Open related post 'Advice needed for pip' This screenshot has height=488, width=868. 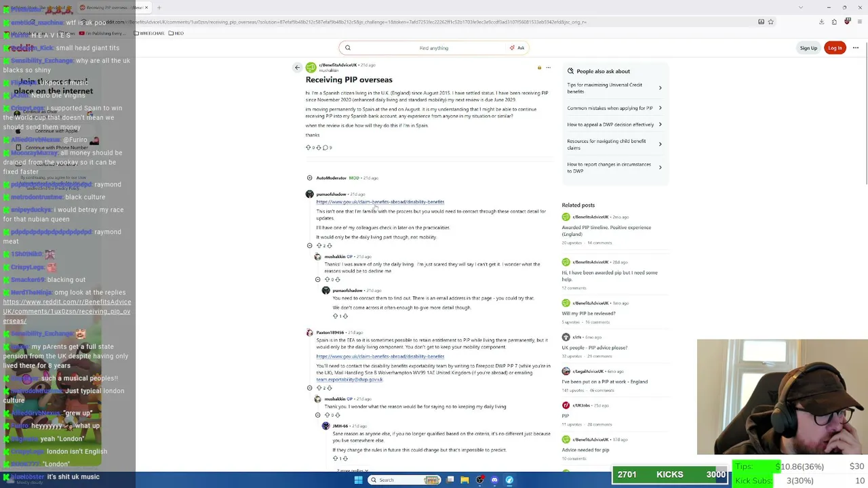(585, 450)
